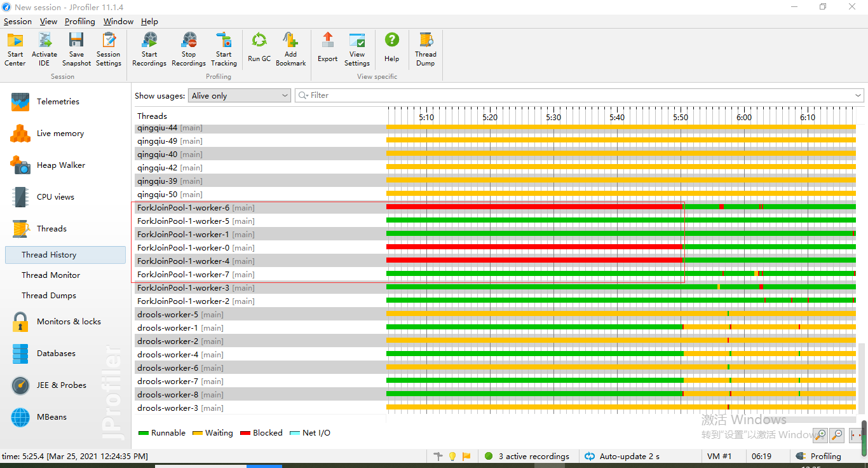
Task: Open the Session menu
Action: pyautogui.click(x=17, y=22)
